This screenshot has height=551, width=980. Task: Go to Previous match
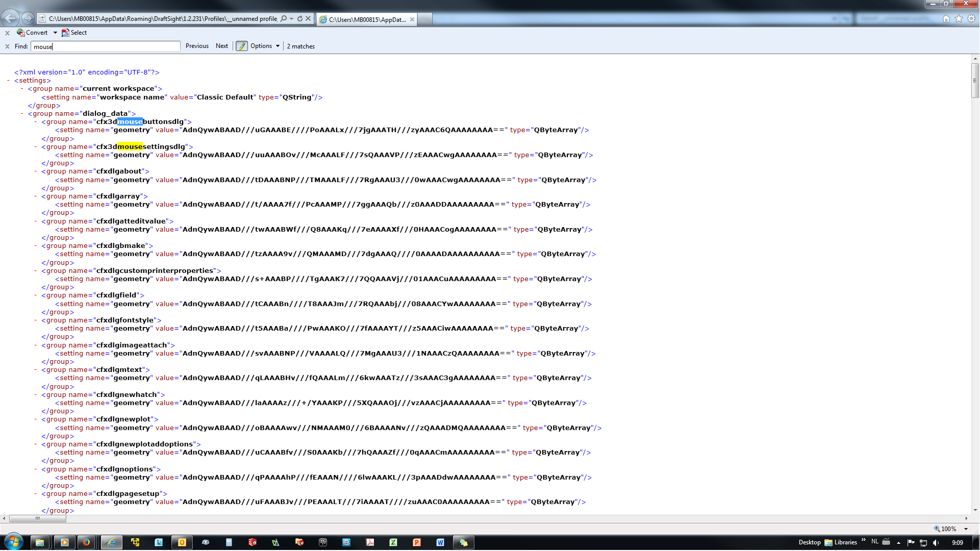pos(197,46)
